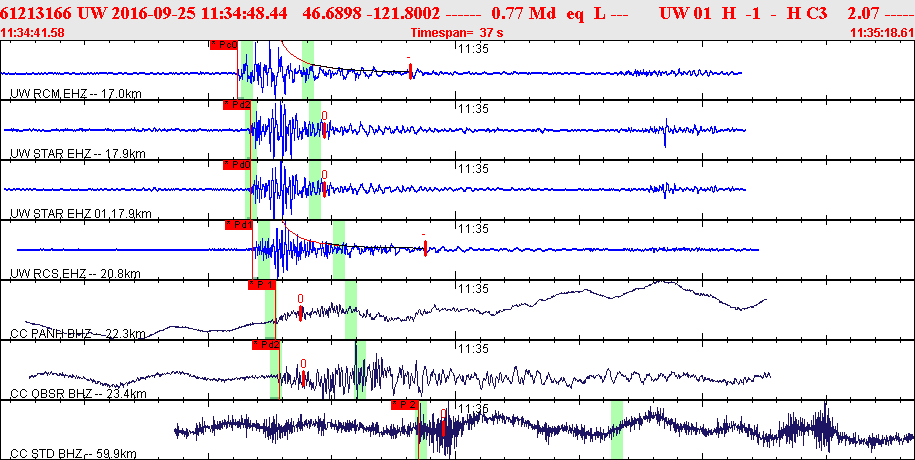The height and width of the screenshot is (460, 915).
Task: Click the red 0 marker on STAR EHZ 01 trace
Action: pyautogui.click(x=324, y=189)
